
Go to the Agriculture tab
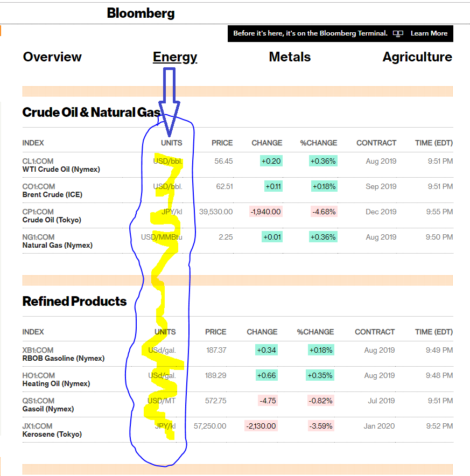pyautogui.click(x=417, y=57)
